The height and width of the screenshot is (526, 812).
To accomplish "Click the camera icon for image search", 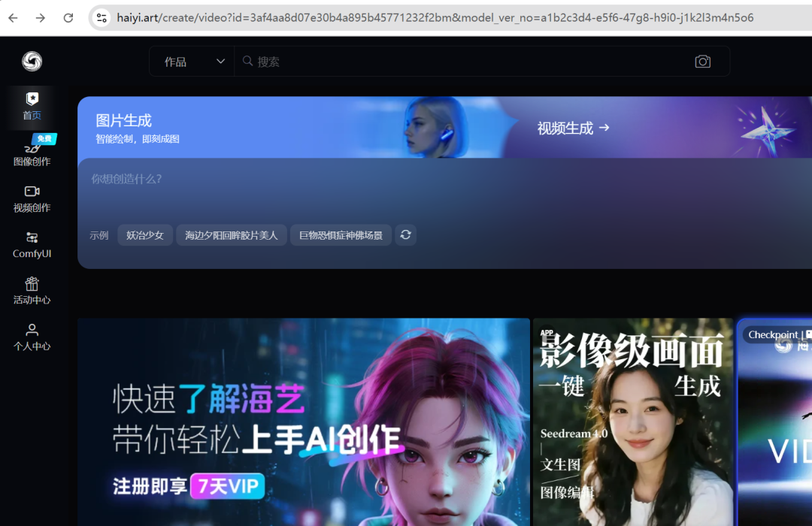I will 703,61.
